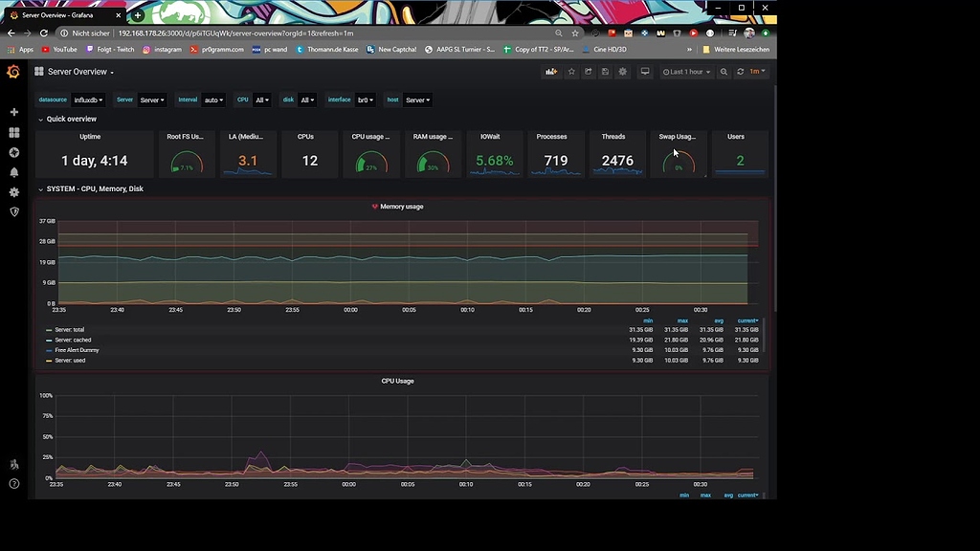Screen dimensions: 980x551
Task: Enable TV view mode icon
Action: click(645, 71)
